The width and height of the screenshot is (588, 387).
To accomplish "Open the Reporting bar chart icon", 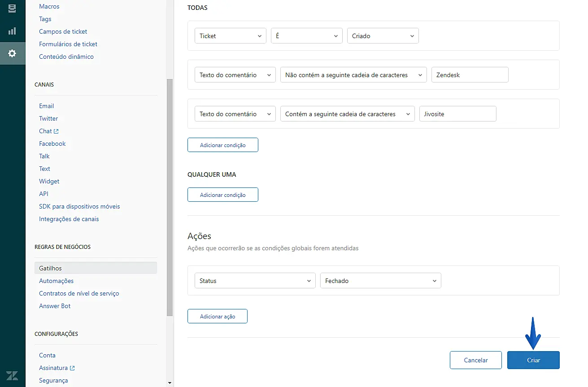I will coord(12,31).
